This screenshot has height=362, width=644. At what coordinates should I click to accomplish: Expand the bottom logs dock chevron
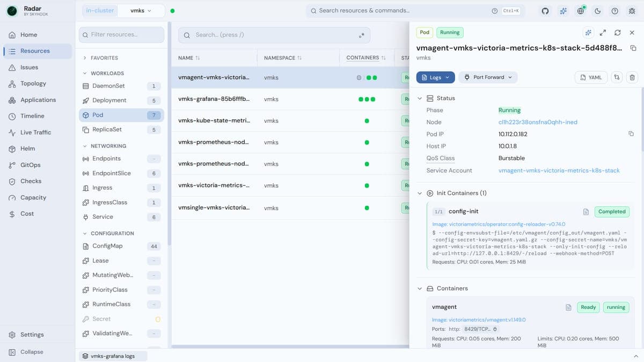[636, 356]
